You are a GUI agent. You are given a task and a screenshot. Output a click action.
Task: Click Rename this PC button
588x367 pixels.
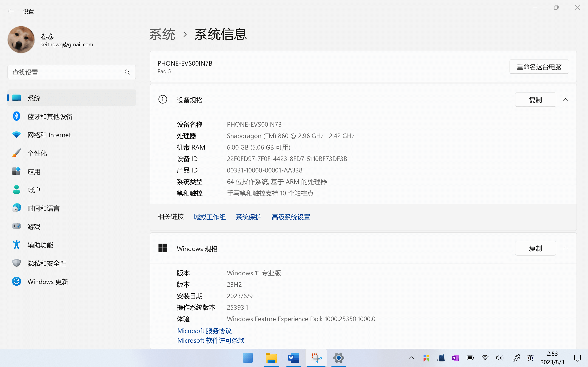coord(539,67)
